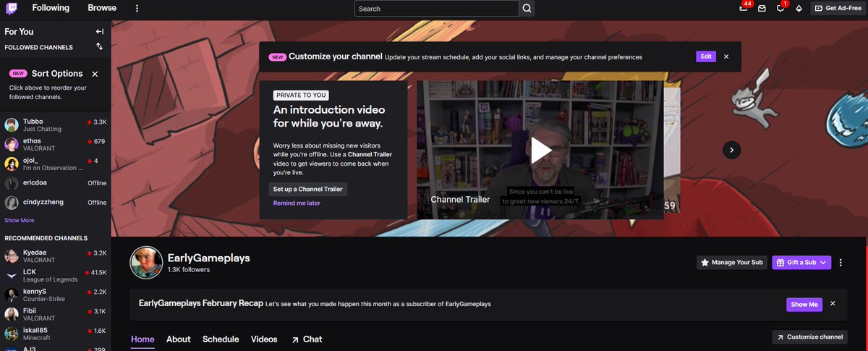Click Following in top navigation
This screenshot has height=351, width=868.
[x=51, y=8]
